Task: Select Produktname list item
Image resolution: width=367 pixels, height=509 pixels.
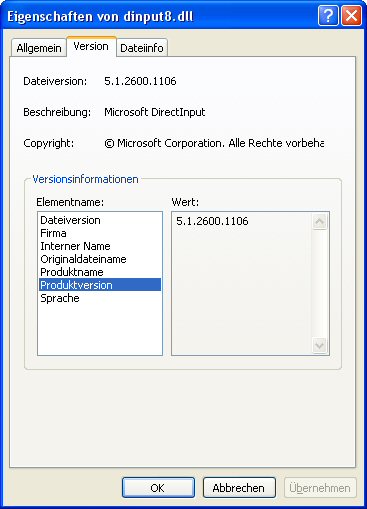Action: [99, 272]
